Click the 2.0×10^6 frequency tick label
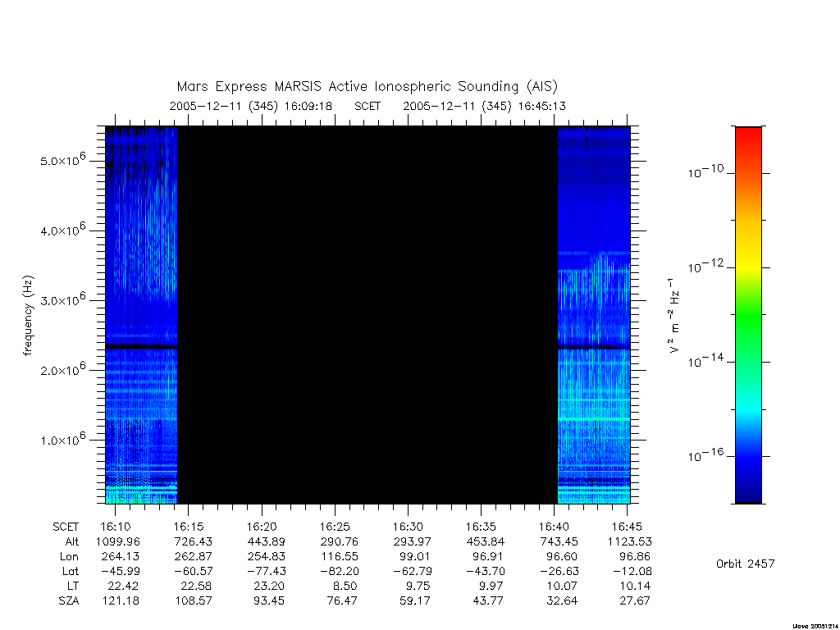Viewport: 840px width, 630px height. click(x=62, y=368)
